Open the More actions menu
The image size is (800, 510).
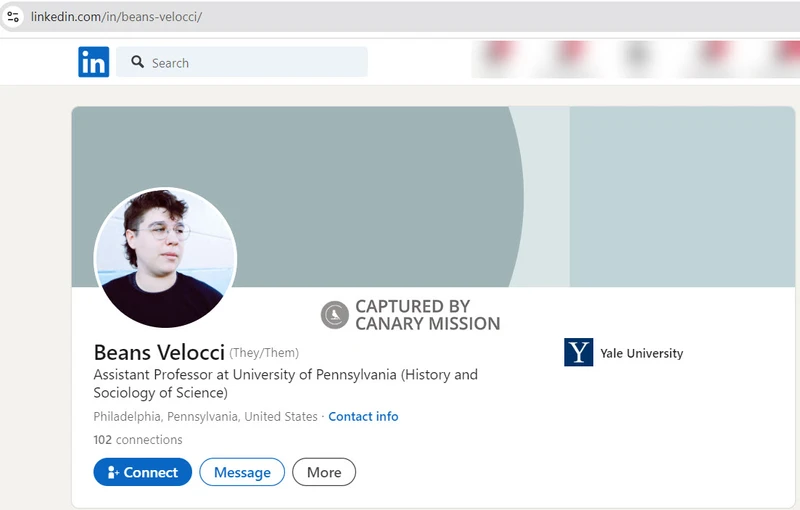point(324,472)
